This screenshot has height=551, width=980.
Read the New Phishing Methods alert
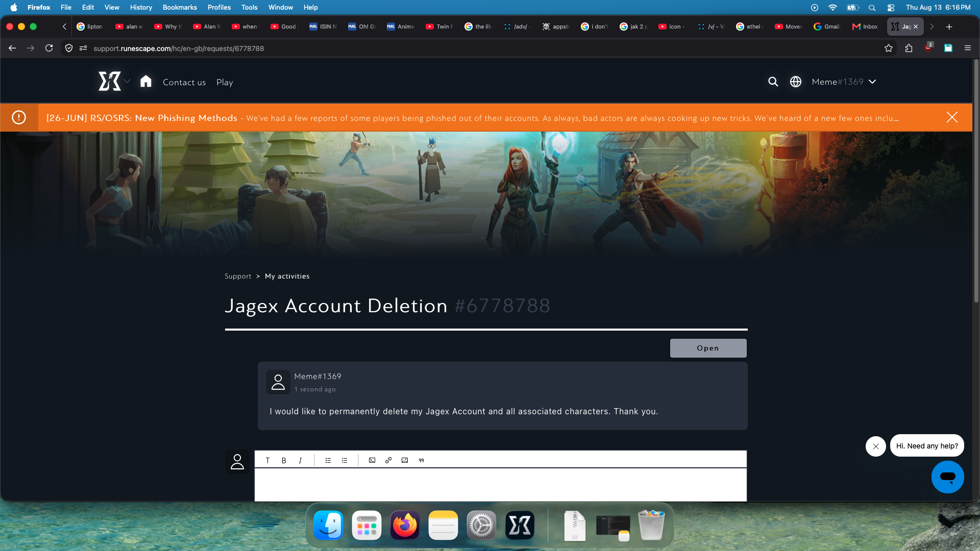point(473,118)
